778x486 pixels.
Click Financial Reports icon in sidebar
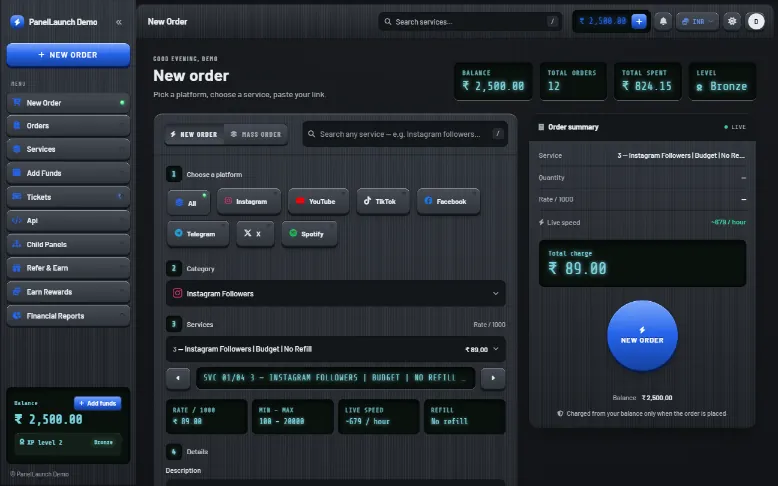[x=17, y=315]
